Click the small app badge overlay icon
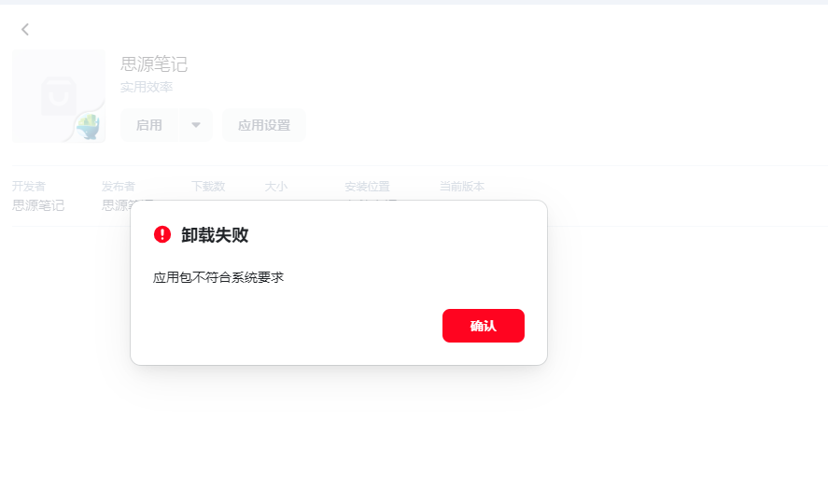The height and width of the screenshot is (504, 828). (x=88, y=127)
